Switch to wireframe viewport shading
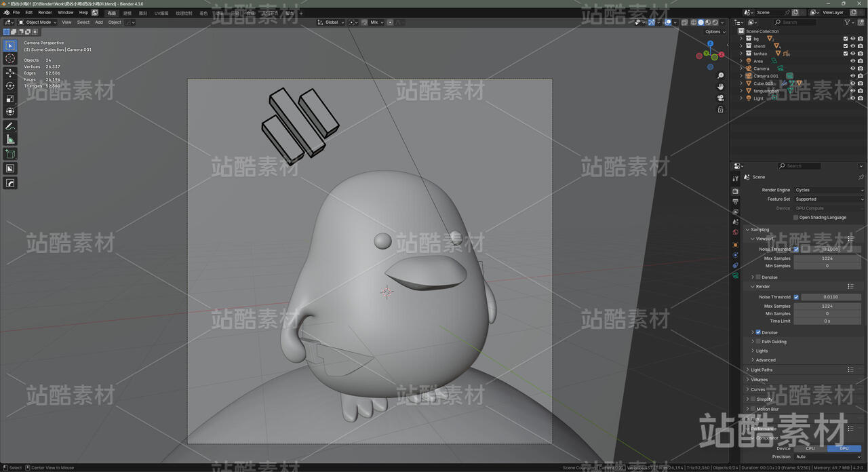Viewport: 868px width, 472px height. (693, 22)
